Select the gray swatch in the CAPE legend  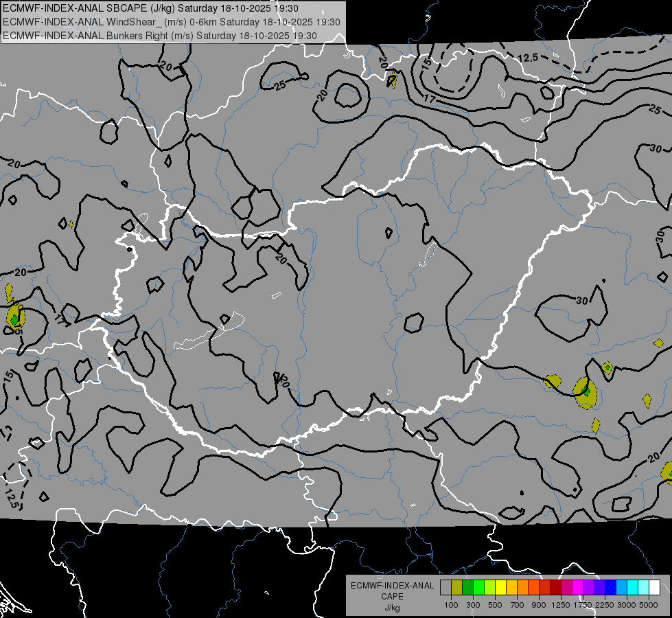click(445, 587)
